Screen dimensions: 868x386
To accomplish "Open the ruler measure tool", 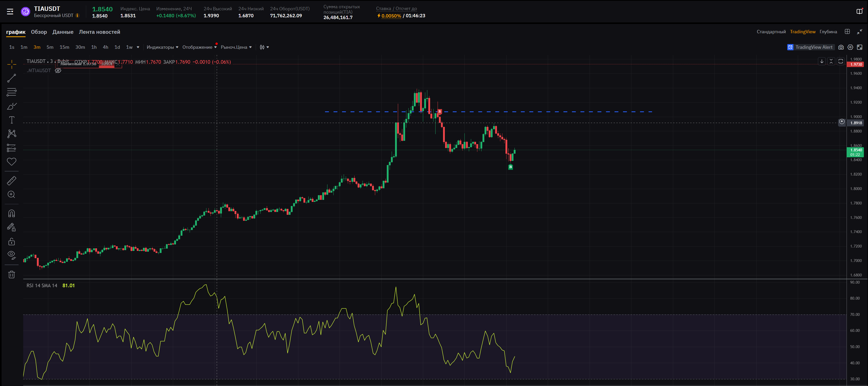I will tap(11, 181).
